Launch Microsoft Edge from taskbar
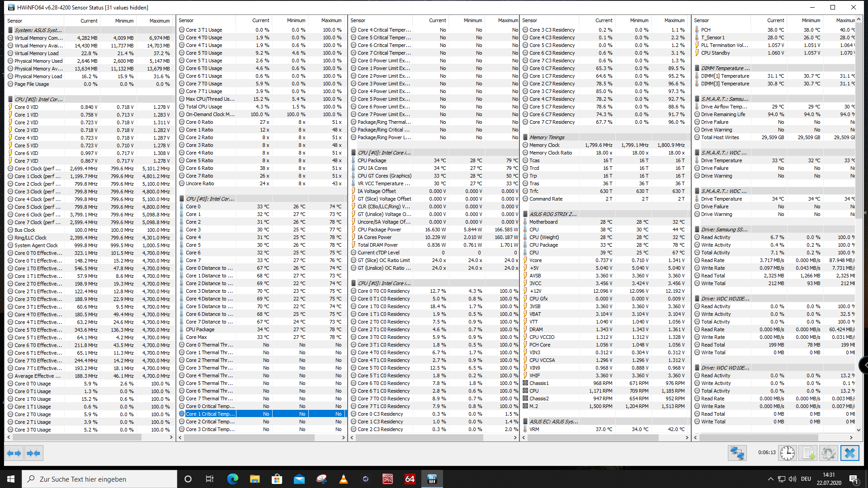868x488 pixels. tap(232, 479)
